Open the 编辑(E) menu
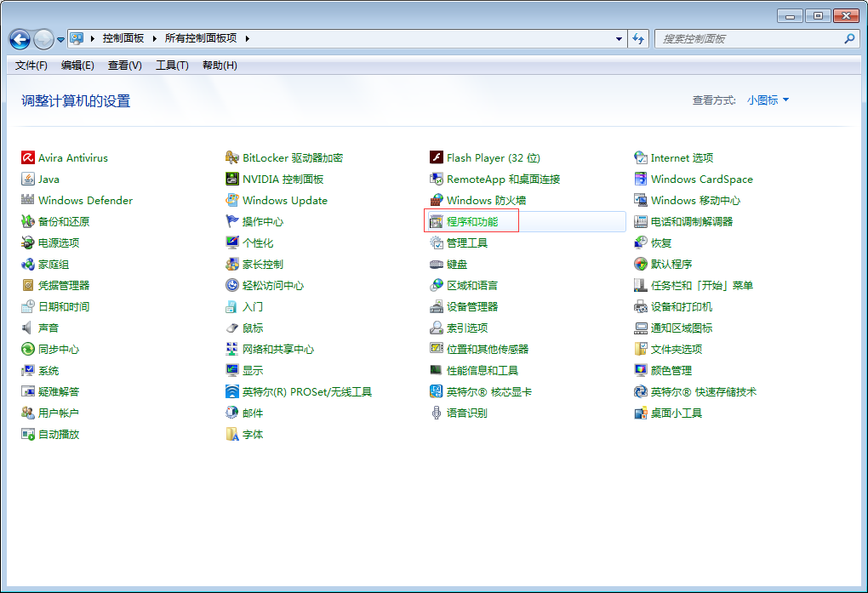 point(77,66)
